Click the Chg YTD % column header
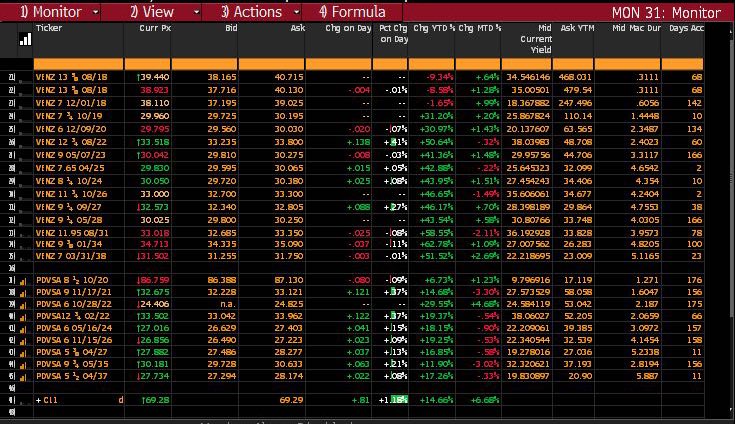Screen dimensions: 735x424 point(434,28)
